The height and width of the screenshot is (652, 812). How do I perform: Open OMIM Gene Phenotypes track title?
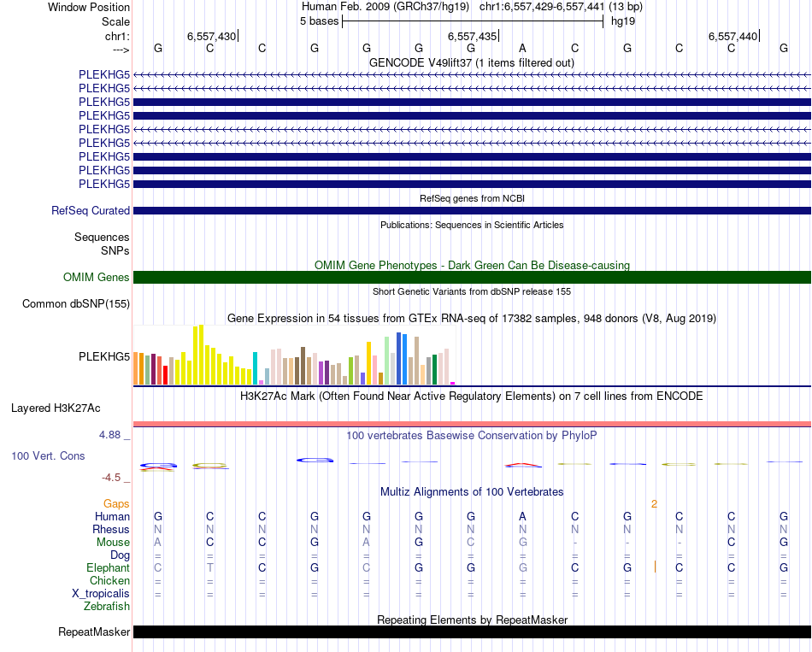472,265
